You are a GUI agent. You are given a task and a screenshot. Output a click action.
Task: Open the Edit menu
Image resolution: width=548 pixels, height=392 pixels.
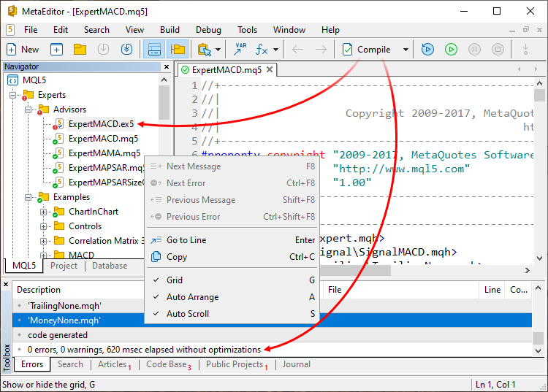tap(61, 30)
